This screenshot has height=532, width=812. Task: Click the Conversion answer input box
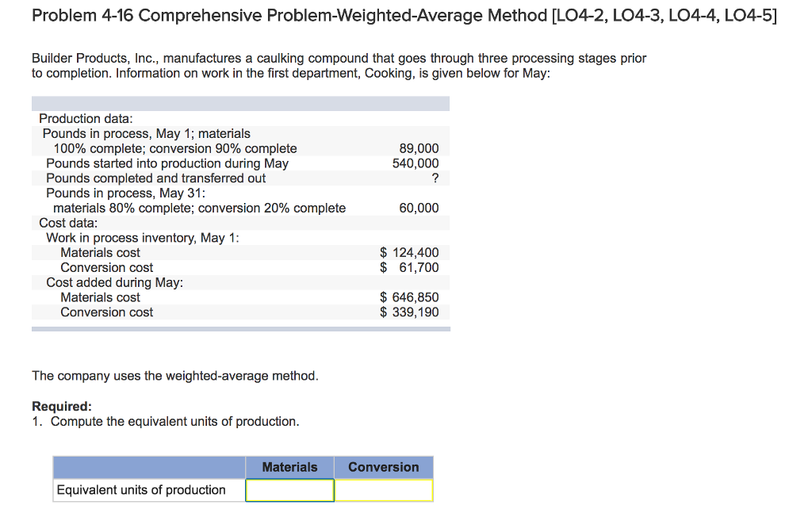click(x=383, y=490)
